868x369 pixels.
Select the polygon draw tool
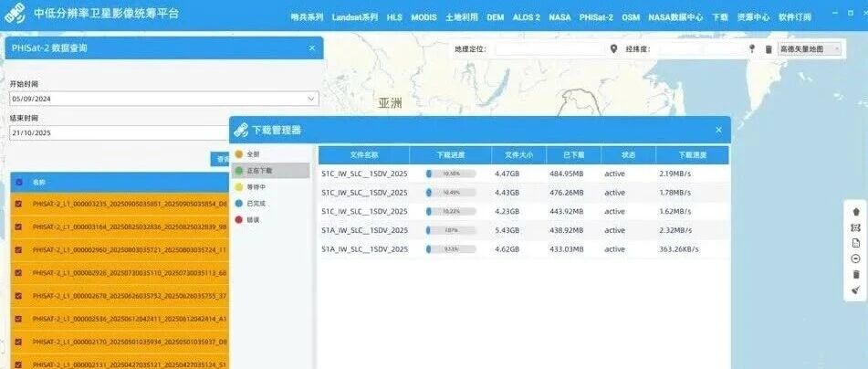tap(856, 212)
